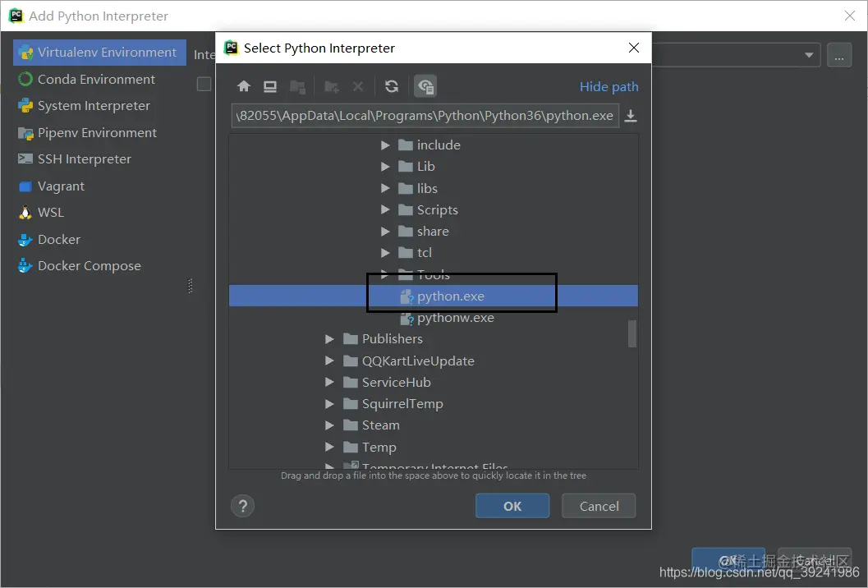This screenshot has width=868, height=588.
Task: Click the Scripts folder icon
Action: [x=406, y=210]
